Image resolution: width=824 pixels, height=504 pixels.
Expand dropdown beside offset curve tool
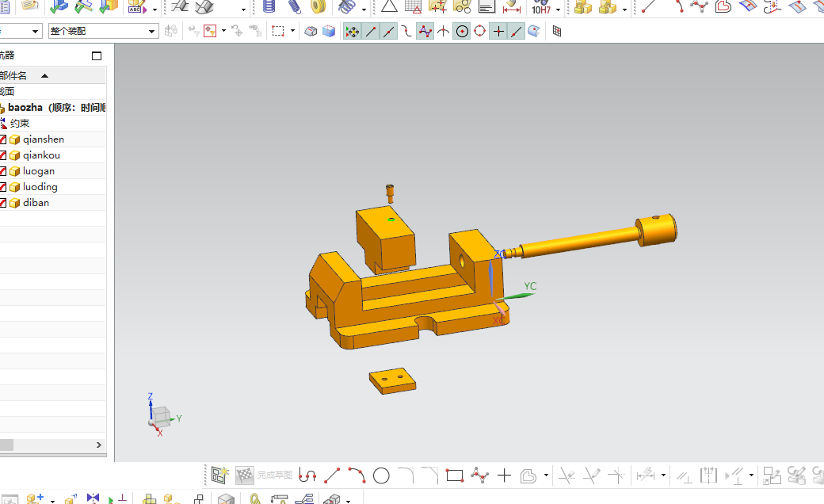(x=547, y=475)
